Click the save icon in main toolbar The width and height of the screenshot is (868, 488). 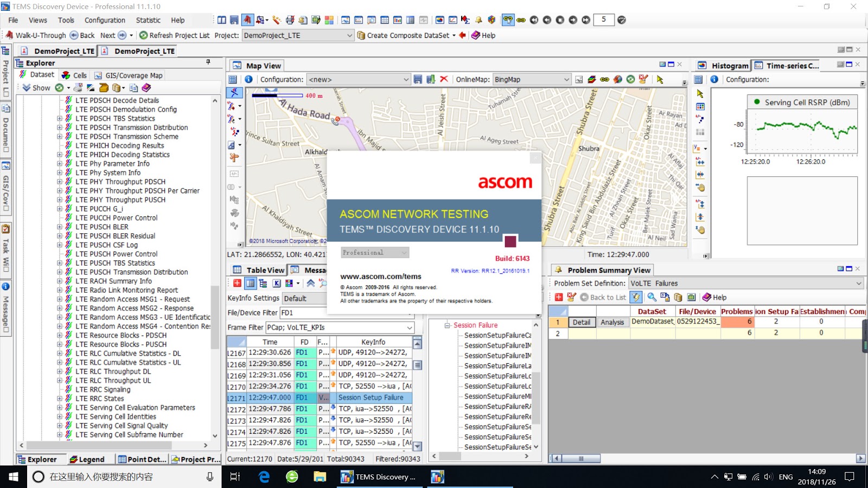[234, 20]
